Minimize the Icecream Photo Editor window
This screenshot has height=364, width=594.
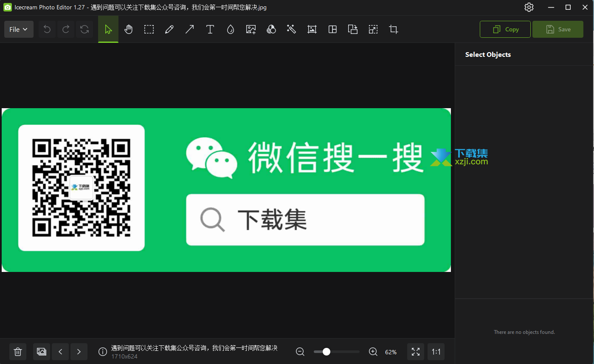pos(551,7)
